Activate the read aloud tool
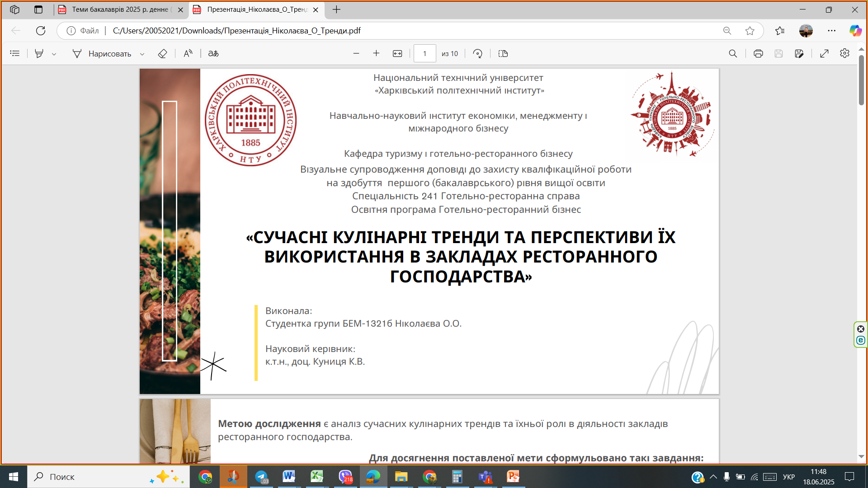 coord(188,53)
